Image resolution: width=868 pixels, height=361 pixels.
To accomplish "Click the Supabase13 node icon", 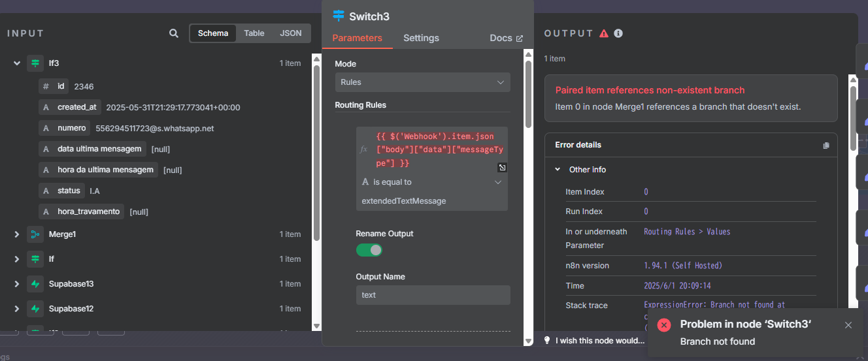I will point(35,284).
